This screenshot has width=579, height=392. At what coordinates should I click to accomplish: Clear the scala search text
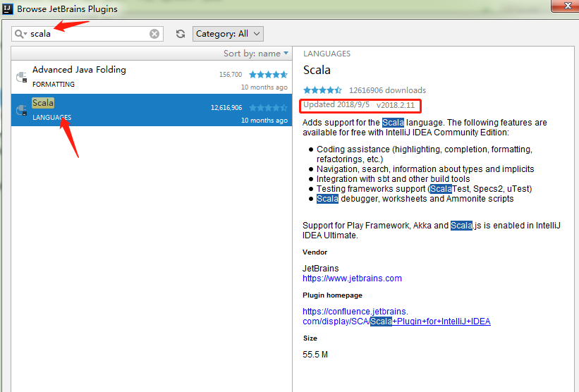click(x=154, y=34)
